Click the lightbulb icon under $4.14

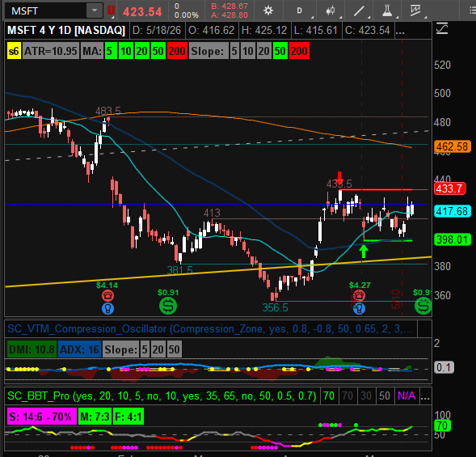click(107, 308)
